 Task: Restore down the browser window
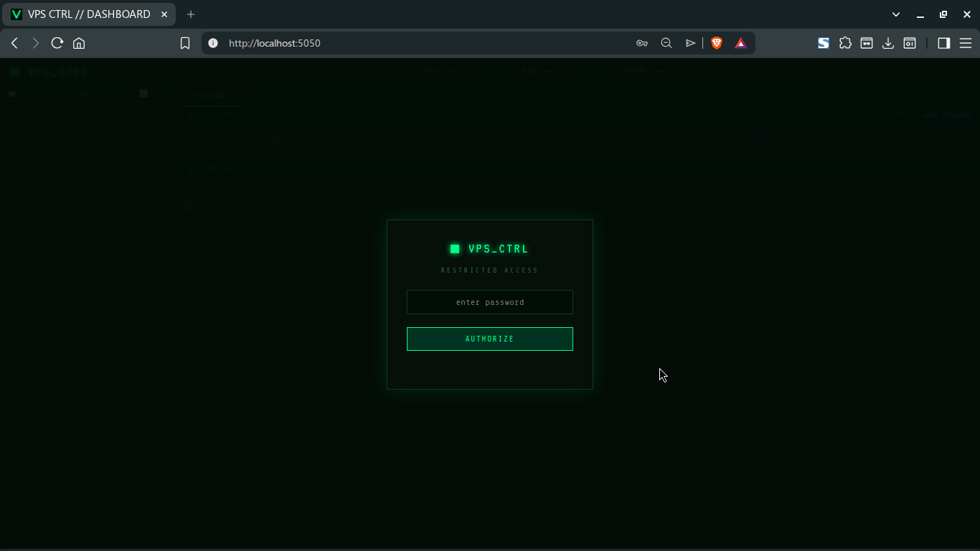943,14
